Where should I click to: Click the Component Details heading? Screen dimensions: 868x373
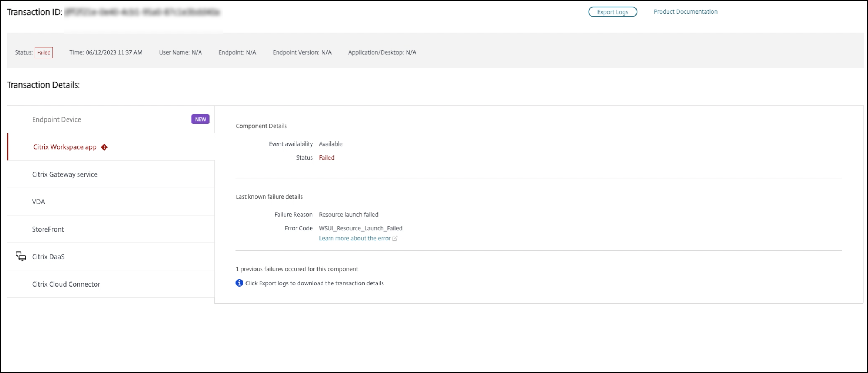pos(261,126)
